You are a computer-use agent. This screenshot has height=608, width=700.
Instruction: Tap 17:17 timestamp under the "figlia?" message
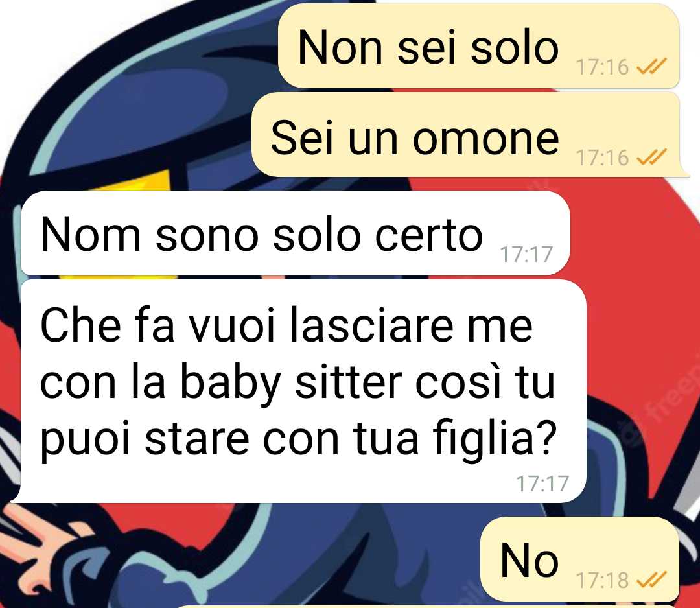point(542,483)
